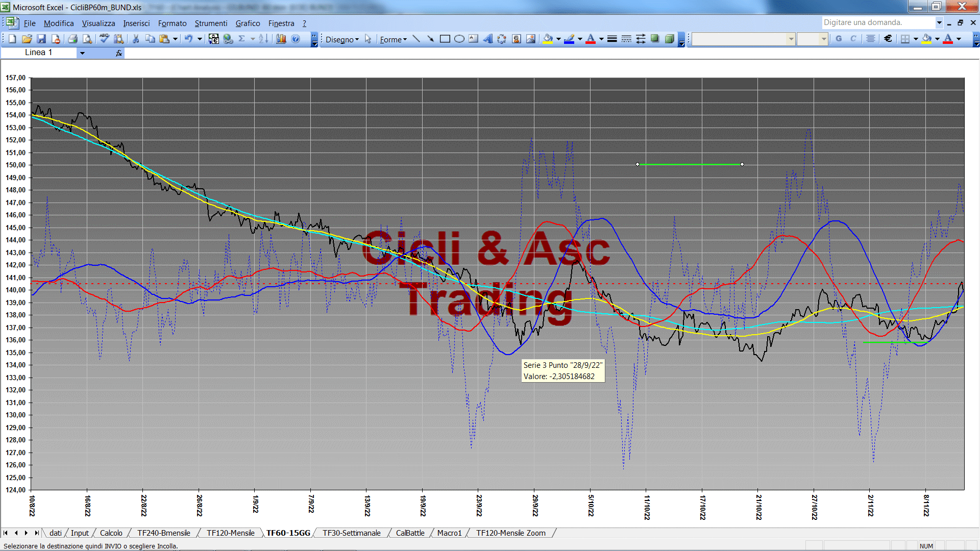Click the Euro conversion icon
Viewport: 980px width, 551px height.
[214, 39]
